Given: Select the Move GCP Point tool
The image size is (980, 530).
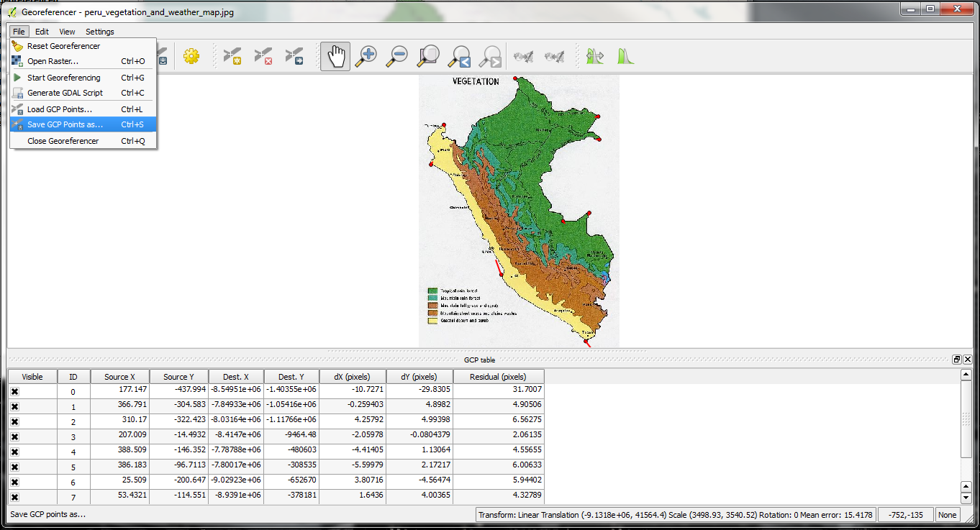Looking at the screenshot, I should coord(294,56).
